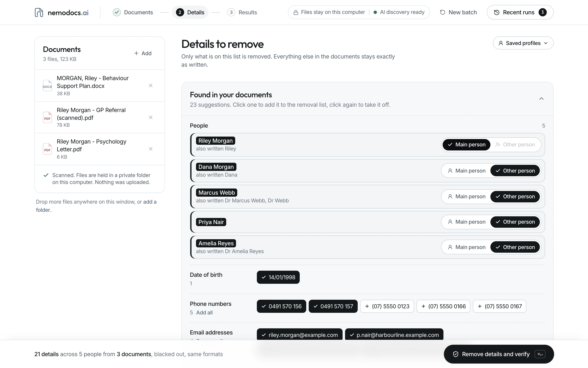Add phone number (07) 5550 0123
The width and height of the screenshot is (588, 368).
point(387,306)
